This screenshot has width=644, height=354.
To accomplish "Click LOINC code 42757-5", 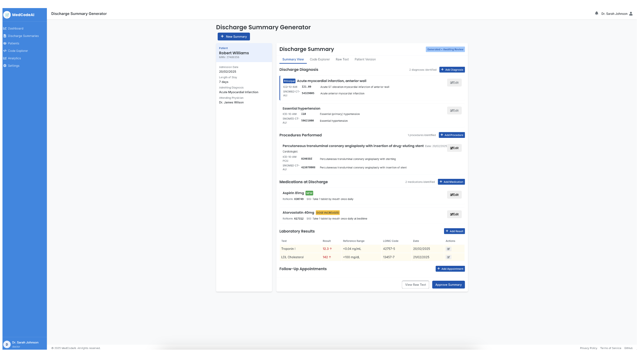I will (x=389, y=249).
